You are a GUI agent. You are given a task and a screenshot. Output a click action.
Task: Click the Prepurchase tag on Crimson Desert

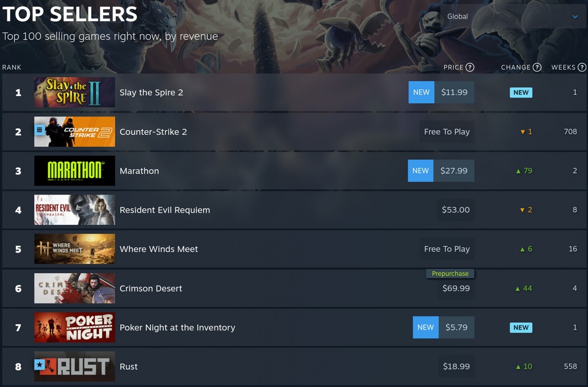pos(450,273)
